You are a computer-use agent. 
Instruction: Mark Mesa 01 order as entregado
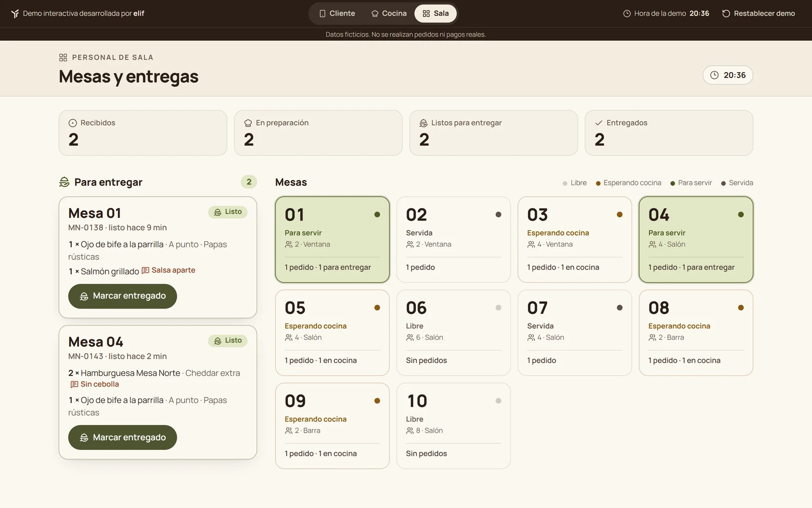[x=122, y=296]
